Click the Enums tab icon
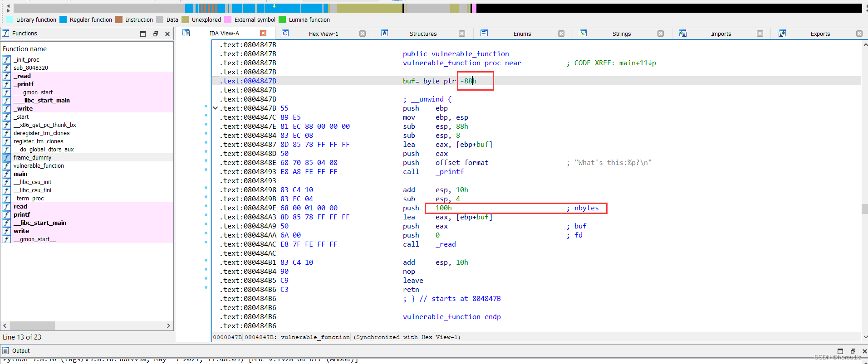This screenshot has width=868, height=364. point(484,33)
